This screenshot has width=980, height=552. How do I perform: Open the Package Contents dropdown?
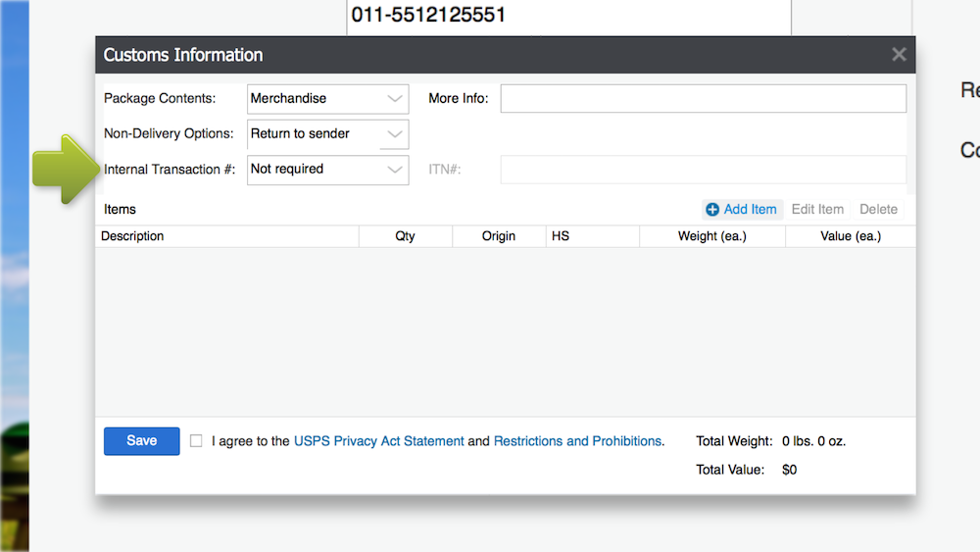click(x=327, y=99)
